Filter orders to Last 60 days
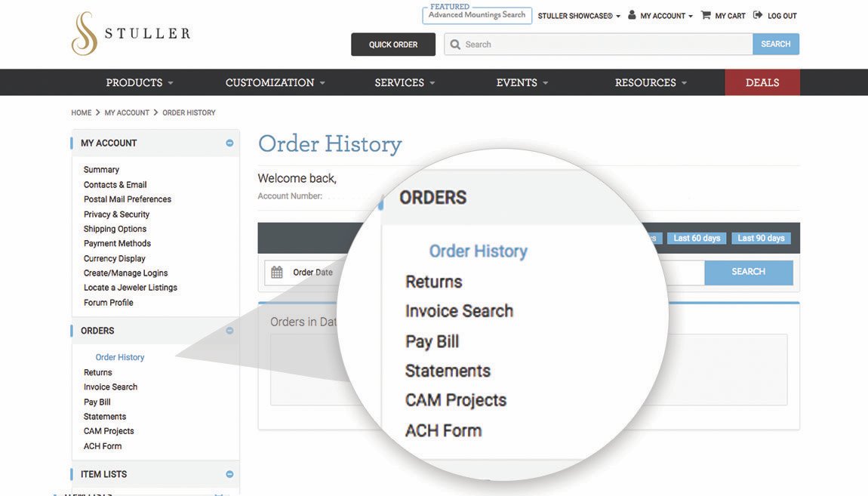The width and height of the screenshot is (868, 496). (x=697, y=238)
